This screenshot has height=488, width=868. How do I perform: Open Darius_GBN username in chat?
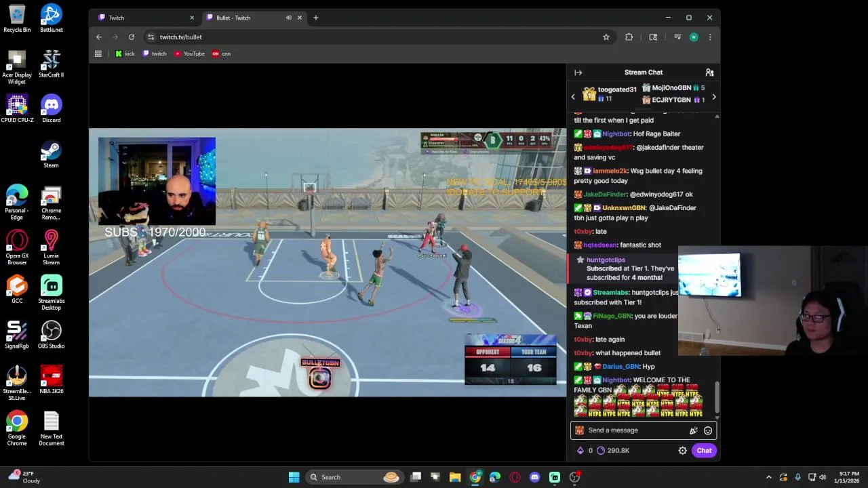click(x=620, y=367)
